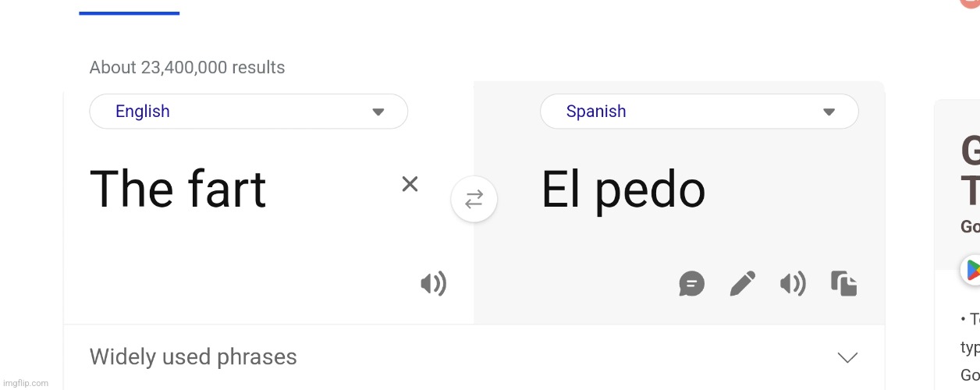Open the Spanish target language dropdown
This screenshot has width=980, height=390.
coord(699,112)
